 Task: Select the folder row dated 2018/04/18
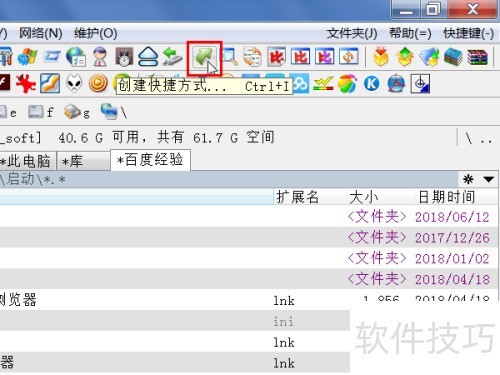tap(249, 279)
